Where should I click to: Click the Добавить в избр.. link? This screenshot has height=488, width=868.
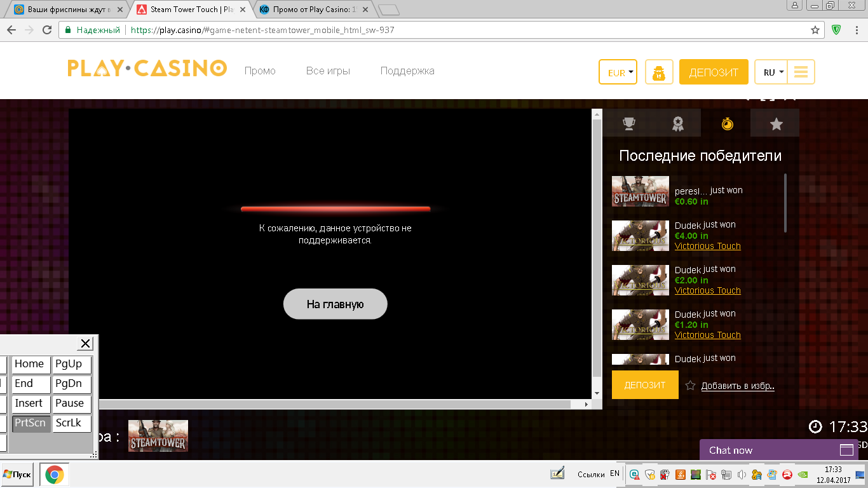738,386
